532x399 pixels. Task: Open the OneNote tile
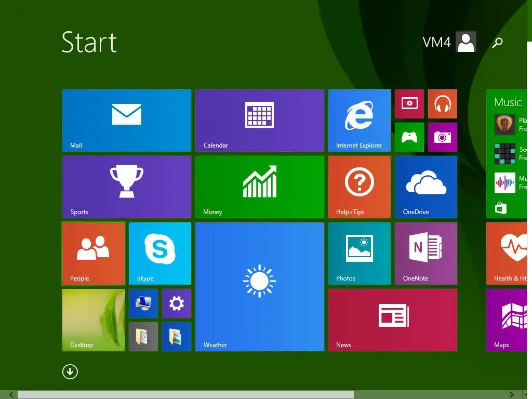tap(426, 254)
